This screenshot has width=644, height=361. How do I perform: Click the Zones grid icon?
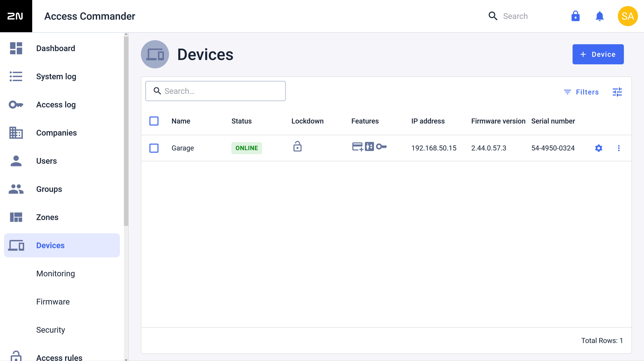16,217
